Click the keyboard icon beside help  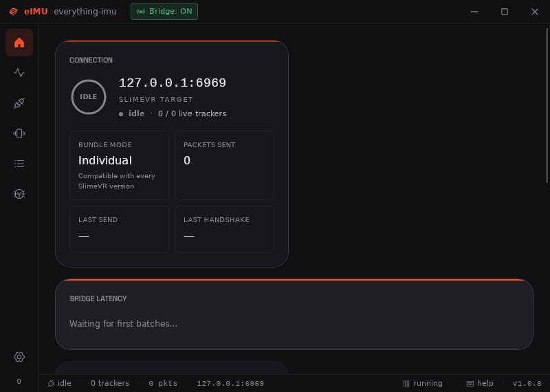470,384
